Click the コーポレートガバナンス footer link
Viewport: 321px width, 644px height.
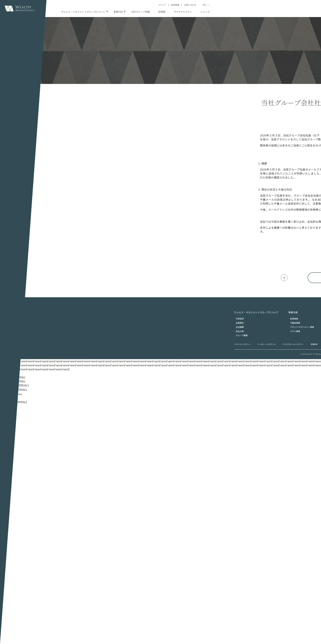[x=266, y=344]
